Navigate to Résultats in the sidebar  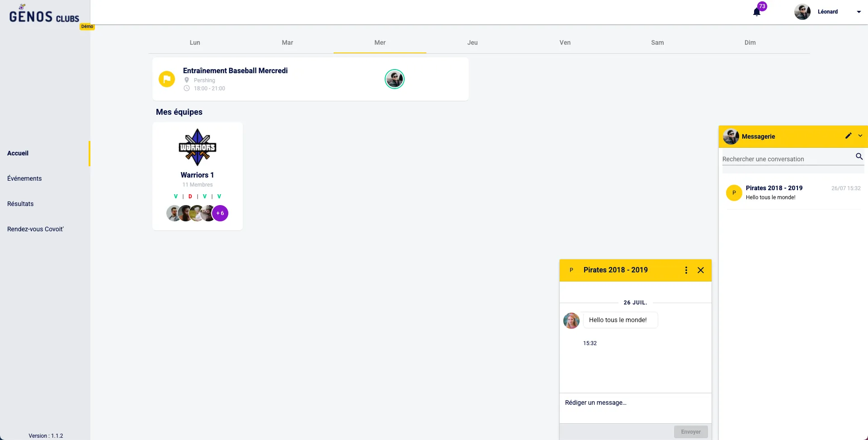pyautogui.click(x=20, y=204)
